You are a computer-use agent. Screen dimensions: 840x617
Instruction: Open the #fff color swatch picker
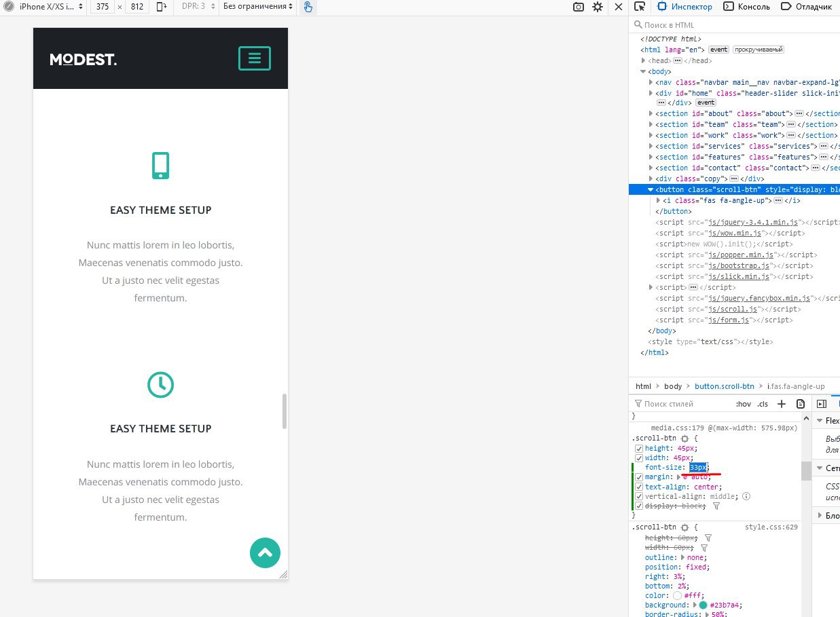(x=677, y=595)
